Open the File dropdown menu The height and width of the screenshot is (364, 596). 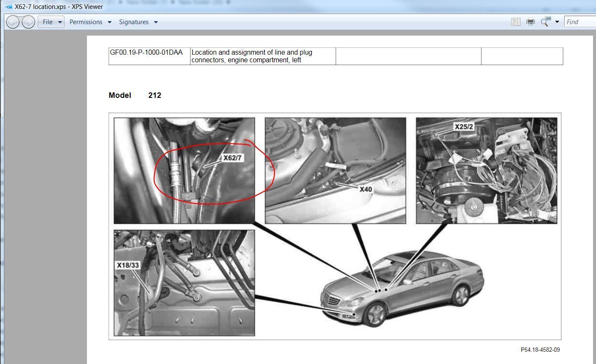tap(51, 22)
